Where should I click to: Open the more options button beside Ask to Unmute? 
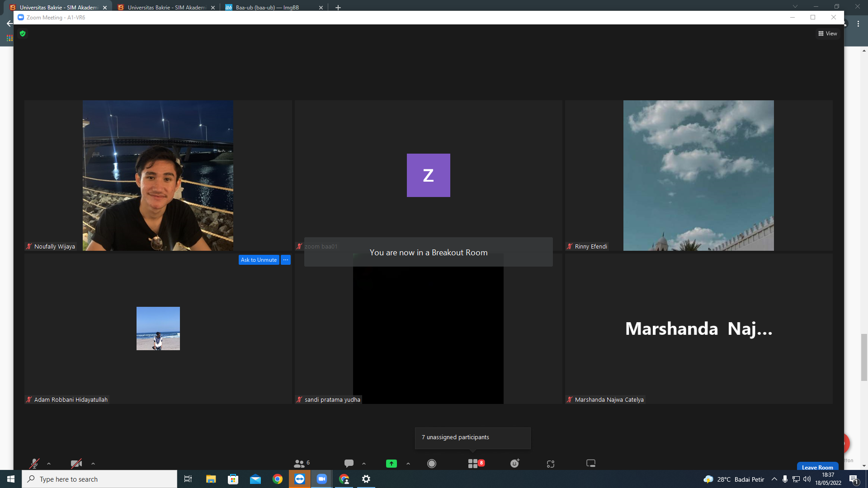286,260
